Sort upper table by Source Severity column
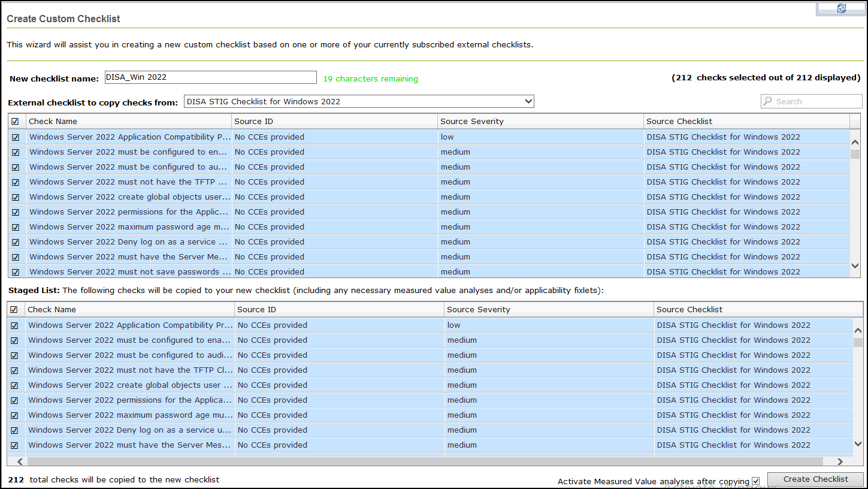This screenshot has width=868, height=489. click(472, 122)
